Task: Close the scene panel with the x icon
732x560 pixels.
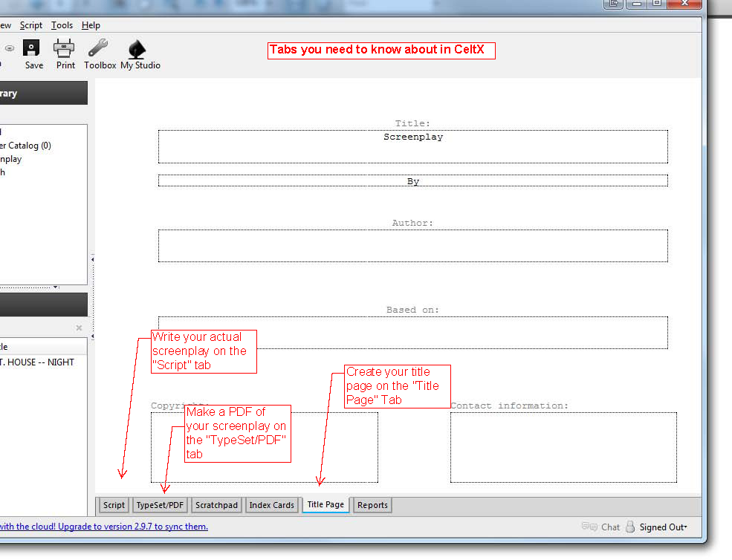Action: [x=79, y=328]
